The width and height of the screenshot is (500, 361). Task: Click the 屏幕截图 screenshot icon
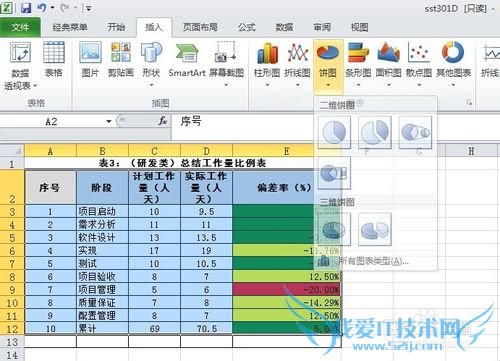226,52
